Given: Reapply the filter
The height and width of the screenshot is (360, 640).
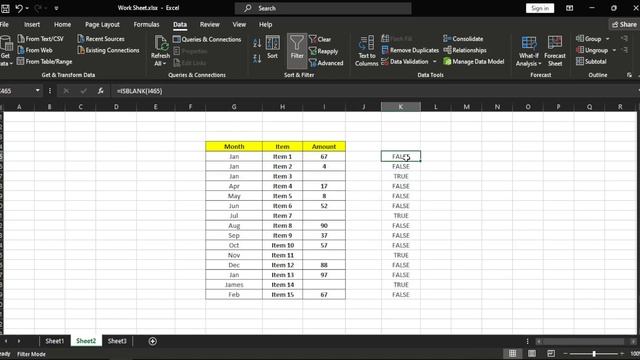Looking at the screenshot, I should pyautogui.click(x=324, y=51).
